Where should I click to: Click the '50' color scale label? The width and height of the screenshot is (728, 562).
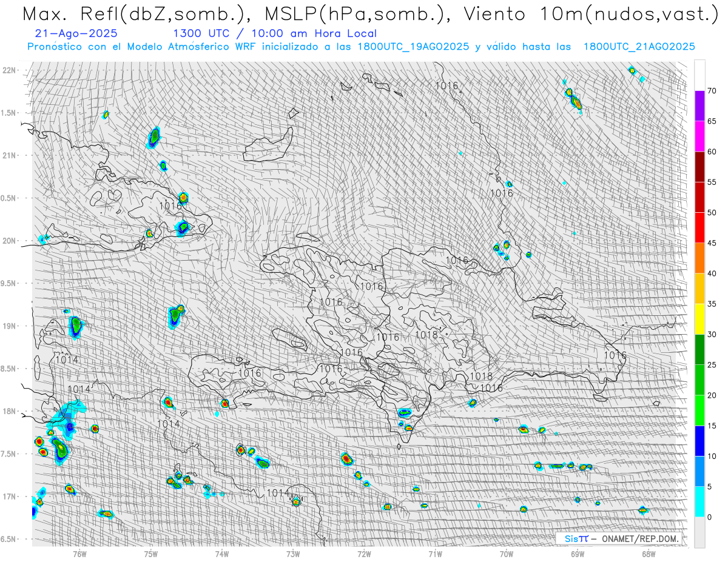(712, 213)
